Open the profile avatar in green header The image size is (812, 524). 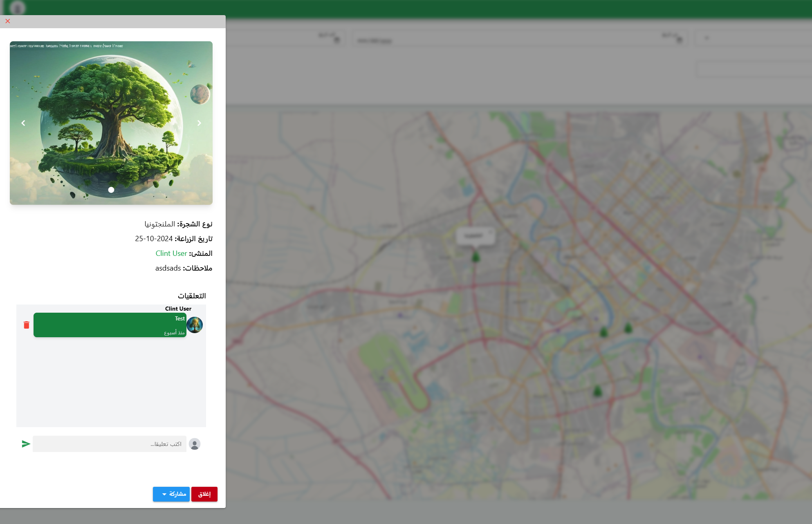pyautogui.click(x=17, y=8)
